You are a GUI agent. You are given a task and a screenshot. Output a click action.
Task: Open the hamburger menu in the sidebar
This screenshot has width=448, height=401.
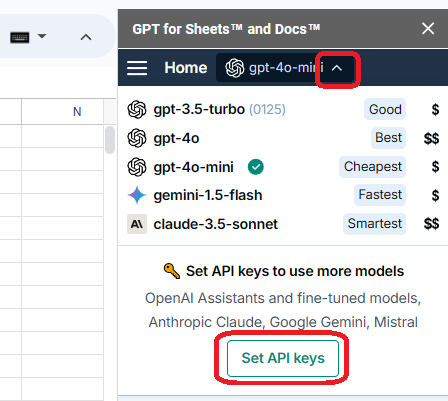pos(137,68)
